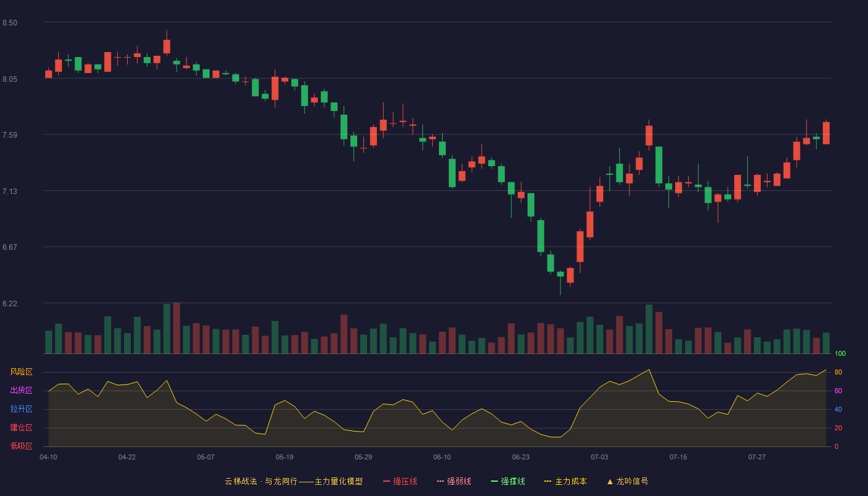Select the 建仓区 zone label

pos(21,428)
